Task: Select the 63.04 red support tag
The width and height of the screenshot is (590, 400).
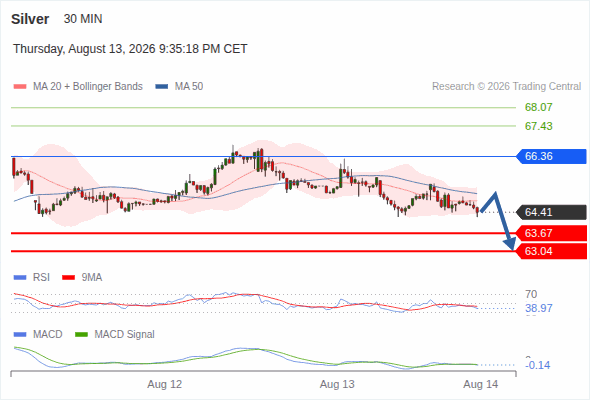Action: coord(551,251)
